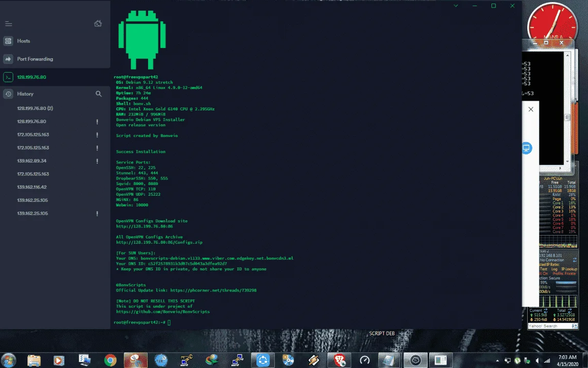Click the Configs.zip archive URL text

click(x=159, y=242)
